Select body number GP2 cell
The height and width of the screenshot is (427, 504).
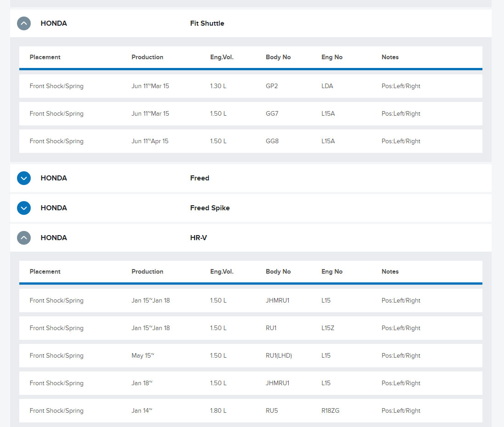click(272, 86)
